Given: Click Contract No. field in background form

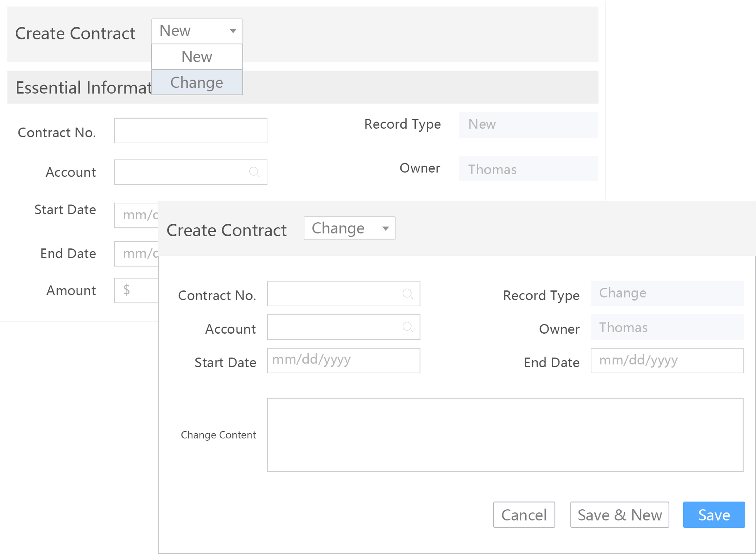Looking at the screenshot, I should tap(190, 131).
